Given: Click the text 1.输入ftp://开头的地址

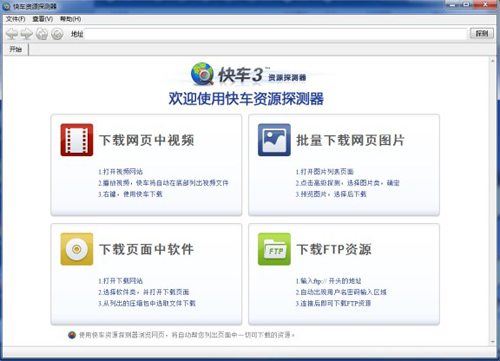Looking at the screenshot, I should 328,281.
